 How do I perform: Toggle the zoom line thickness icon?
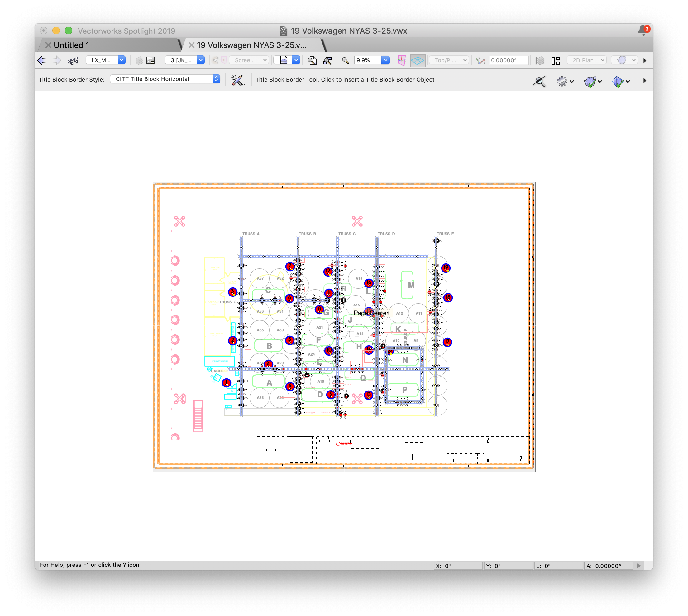(539, 81)
